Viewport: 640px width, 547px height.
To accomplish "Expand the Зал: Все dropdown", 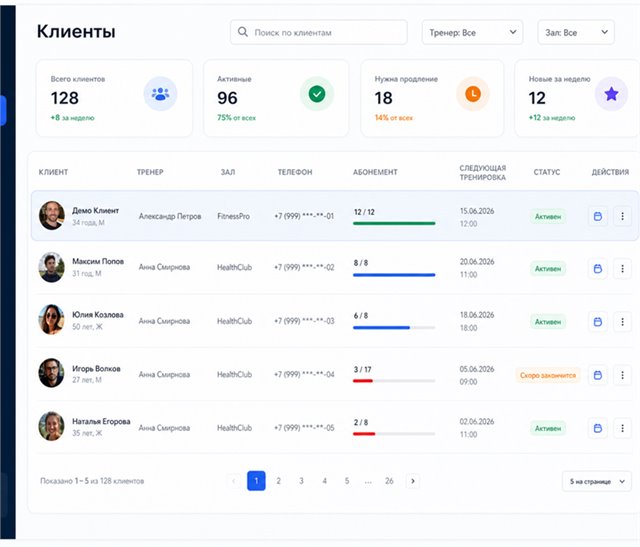I will pos(576,32).
